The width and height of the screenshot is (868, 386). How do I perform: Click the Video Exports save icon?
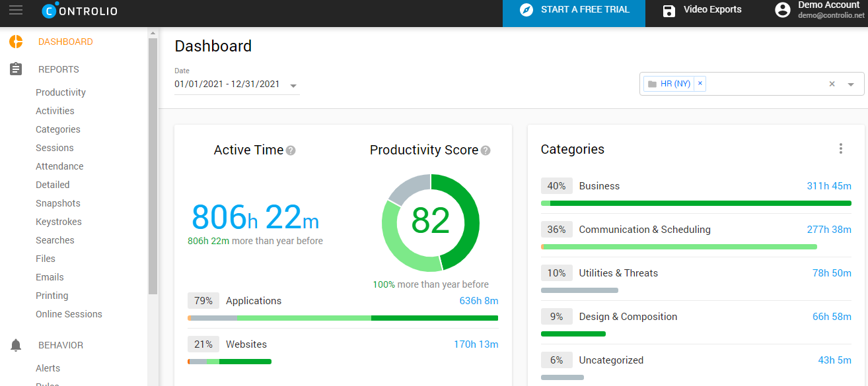(669, 11)
